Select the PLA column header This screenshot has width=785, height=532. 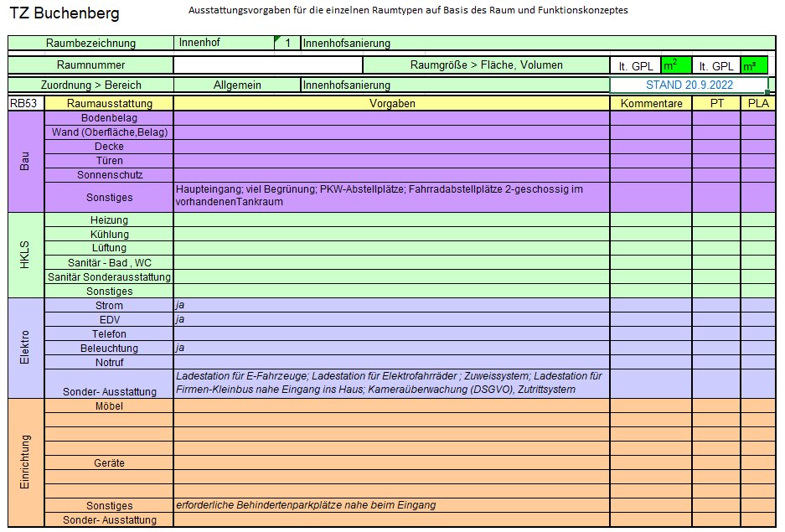[x=757, y=103]
